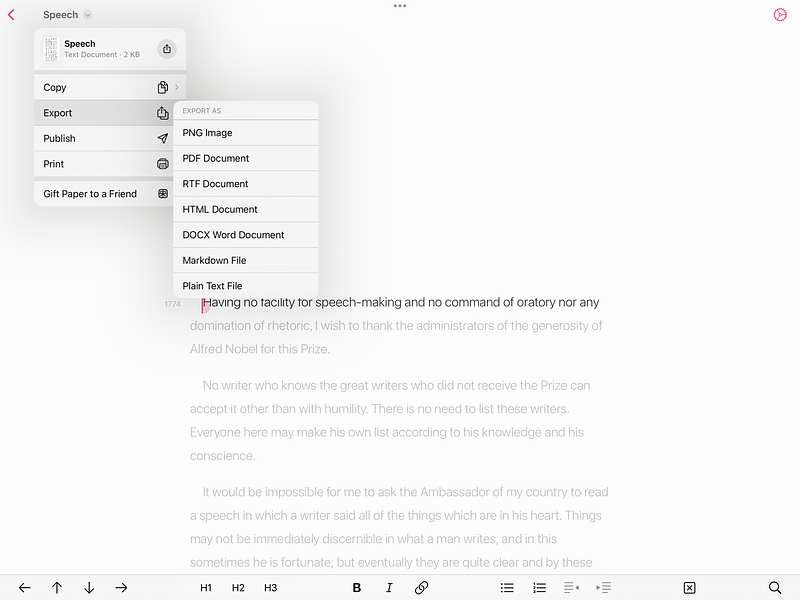Choose Print from the menu
This screenshot has height=600, width=800.
click(104, 164)
